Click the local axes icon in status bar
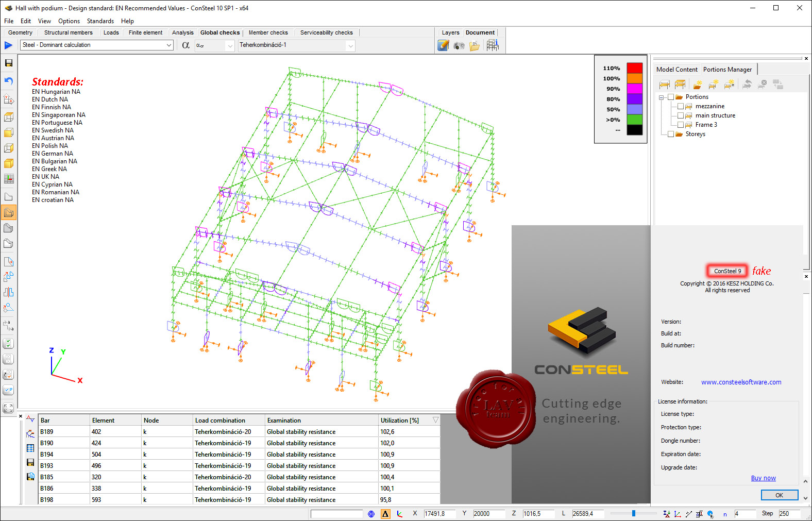This screenshot has height=521, width=812. point(399,514)
